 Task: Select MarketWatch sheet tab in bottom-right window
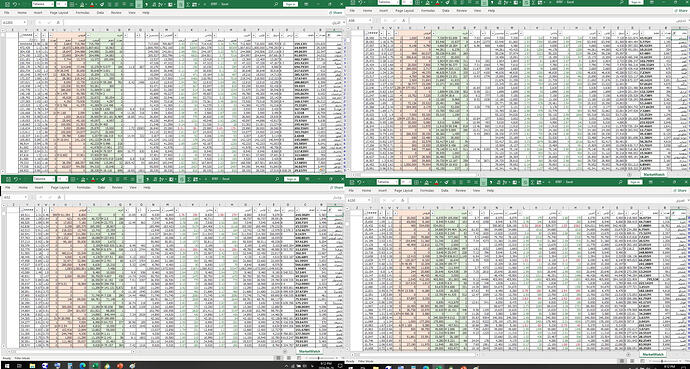pos(653,354)
